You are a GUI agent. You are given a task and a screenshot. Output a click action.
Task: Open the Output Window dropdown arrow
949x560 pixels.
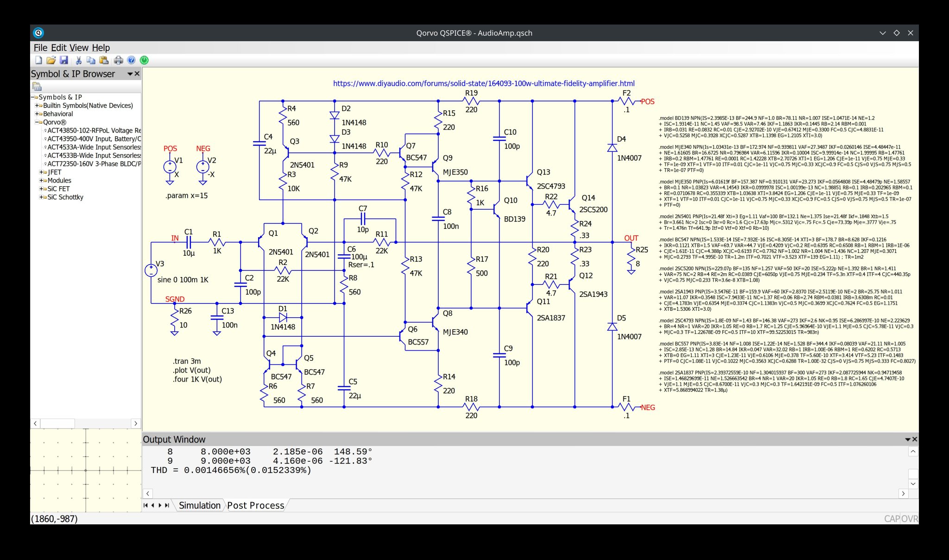click(908, 440)
